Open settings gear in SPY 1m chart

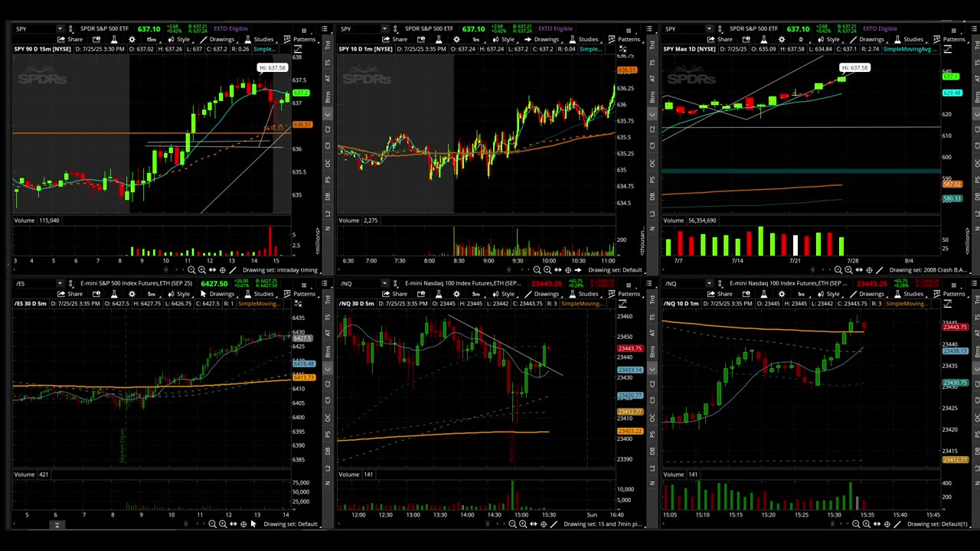[456, 39]
